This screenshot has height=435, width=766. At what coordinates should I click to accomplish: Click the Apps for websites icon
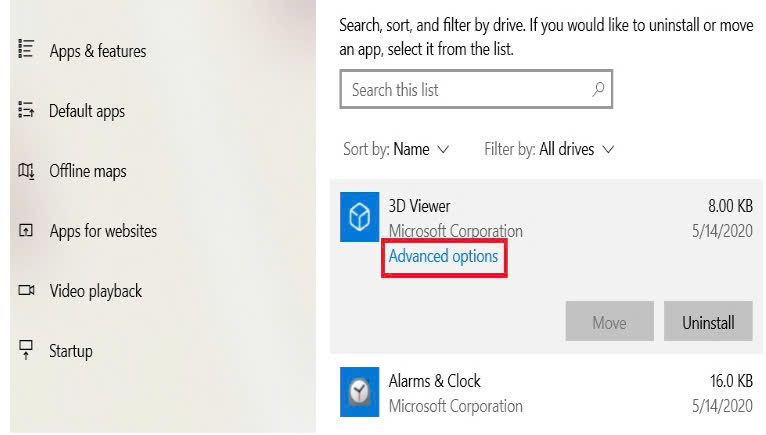26,231
